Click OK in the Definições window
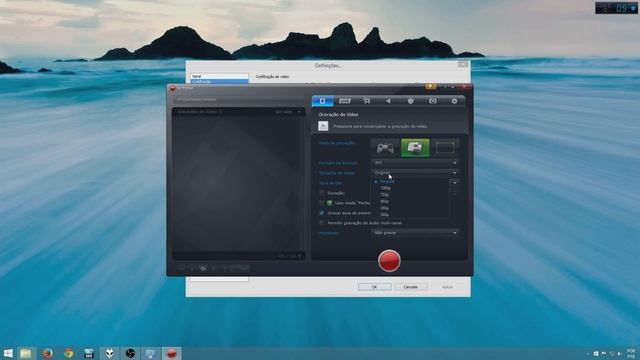 coord(374,287)
